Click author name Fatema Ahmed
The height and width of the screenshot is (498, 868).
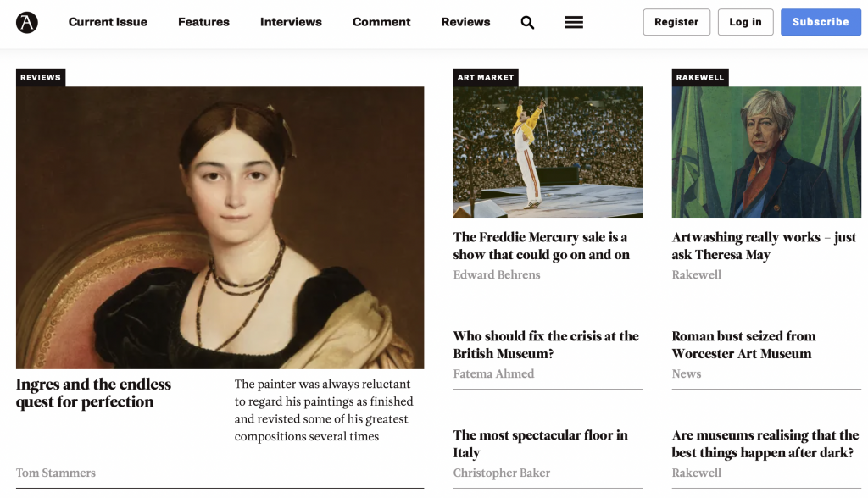point(494,373)
